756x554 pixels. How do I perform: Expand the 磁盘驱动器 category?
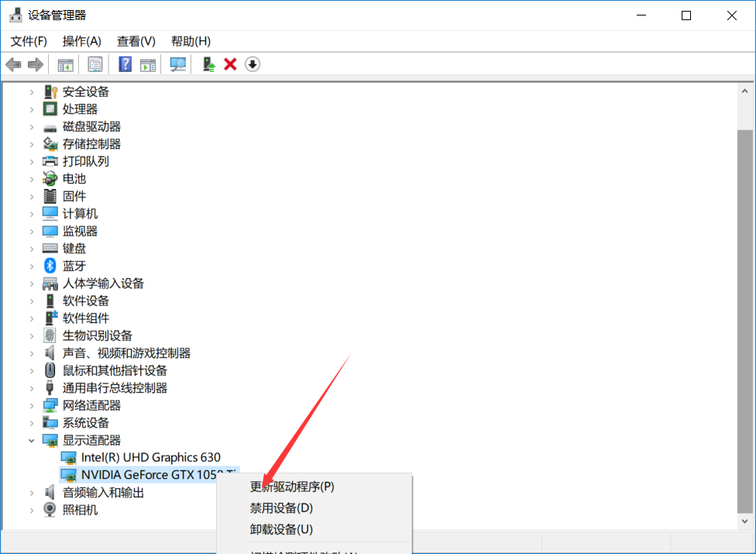click(x=32, y=126)
